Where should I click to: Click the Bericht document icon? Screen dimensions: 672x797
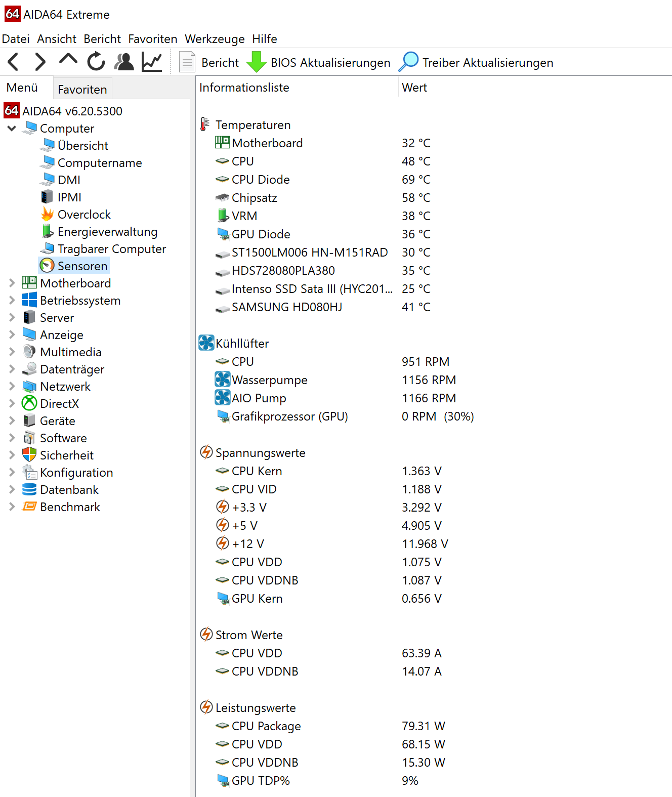tap(187, 62)
